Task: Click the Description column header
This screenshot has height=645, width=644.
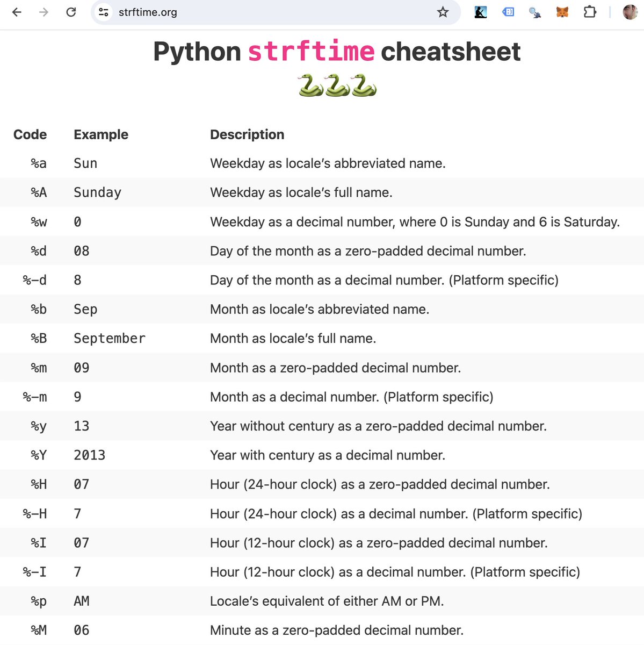Action: [x=247, y=134]
